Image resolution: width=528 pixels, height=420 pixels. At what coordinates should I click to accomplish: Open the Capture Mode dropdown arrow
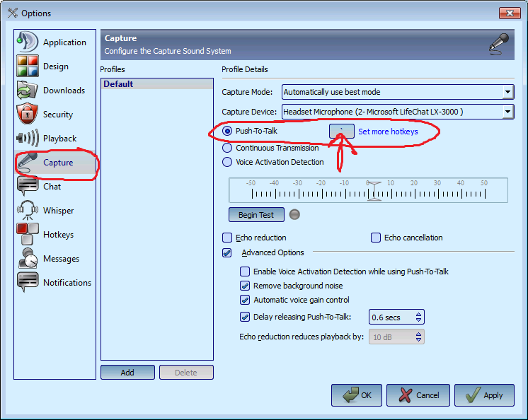[x=507, y=92]
